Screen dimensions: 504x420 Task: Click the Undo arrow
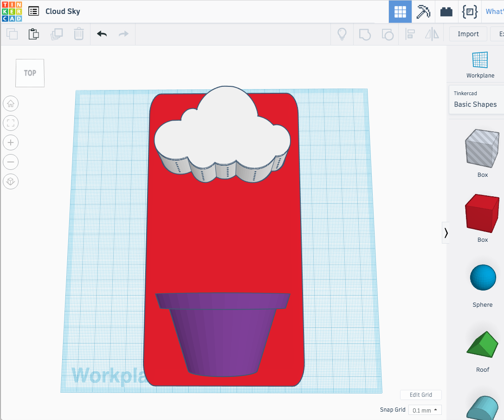102,34
